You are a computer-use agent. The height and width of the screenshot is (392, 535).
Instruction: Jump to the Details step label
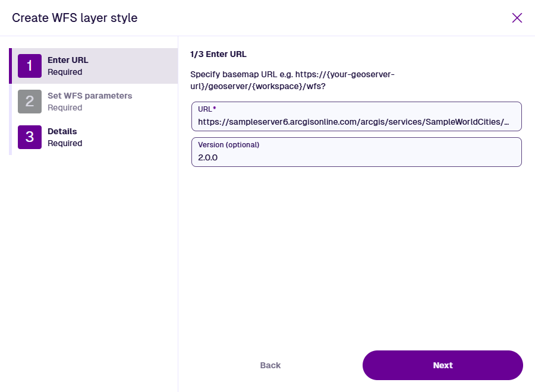(x=62, y=131)
